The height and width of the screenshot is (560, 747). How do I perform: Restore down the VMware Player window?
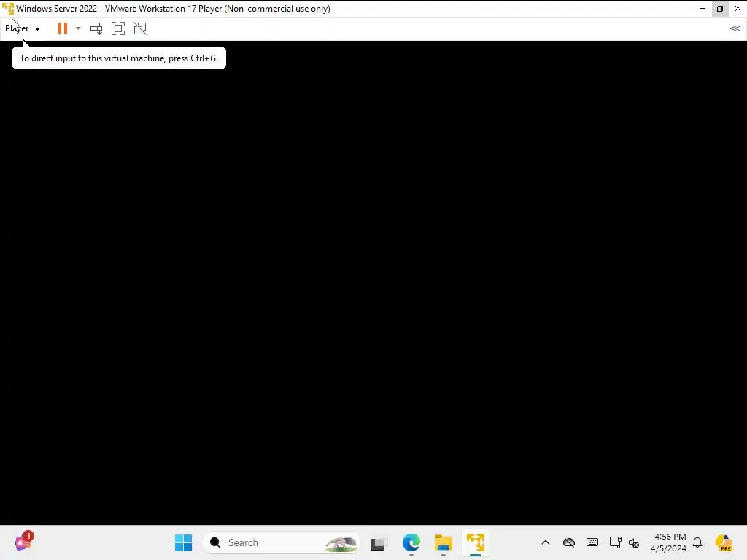(720, 9)
